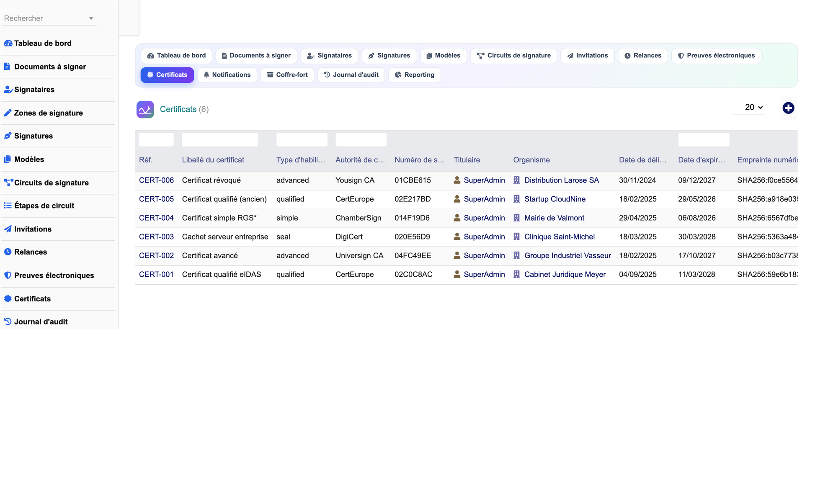Switch to the Tableau de bord tab

pos(176,56)
